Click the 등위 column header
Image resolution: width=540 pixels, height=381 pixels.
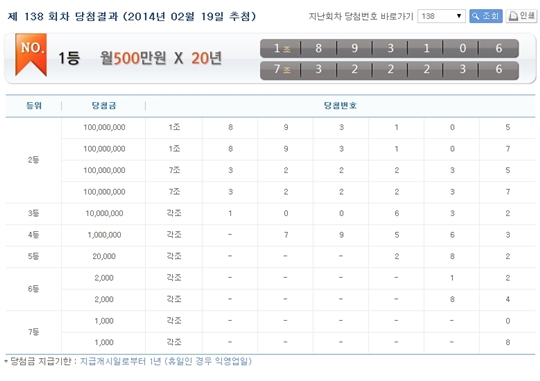[x=34, y=106]
